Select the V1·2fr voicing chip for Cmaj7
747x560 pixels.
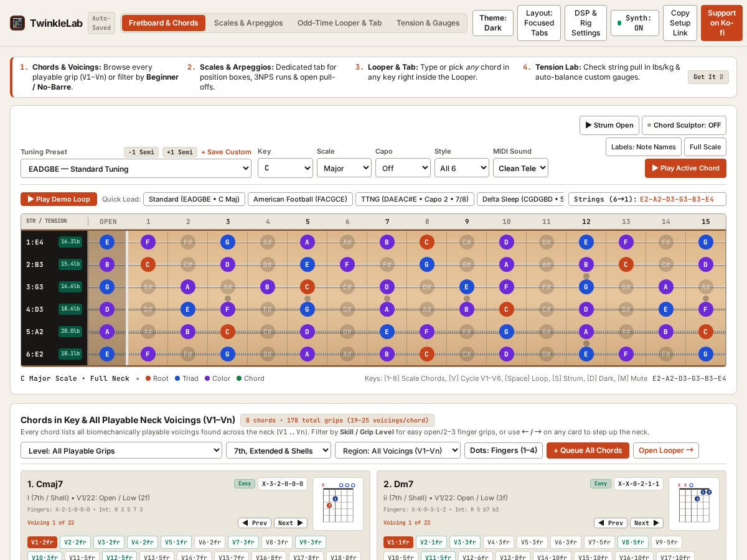coord(42,542)
